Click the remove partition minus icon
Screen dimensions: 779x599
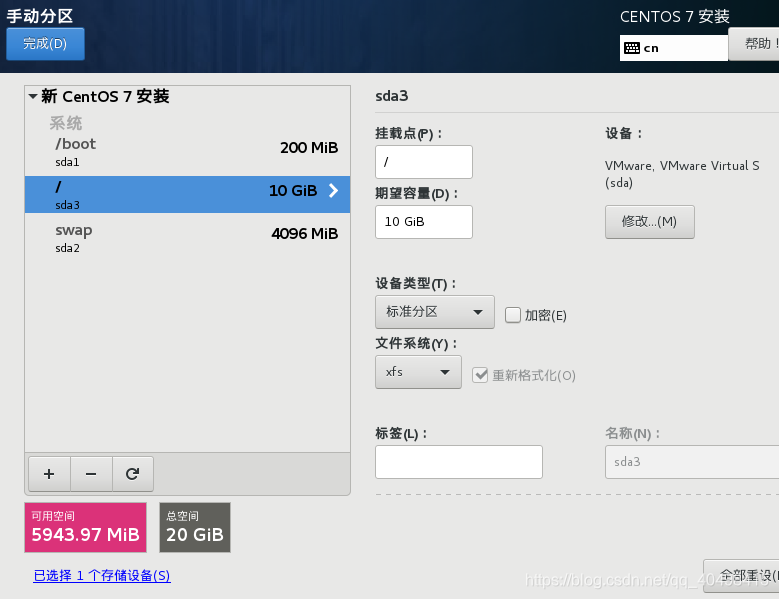click(x=91, y=474)
